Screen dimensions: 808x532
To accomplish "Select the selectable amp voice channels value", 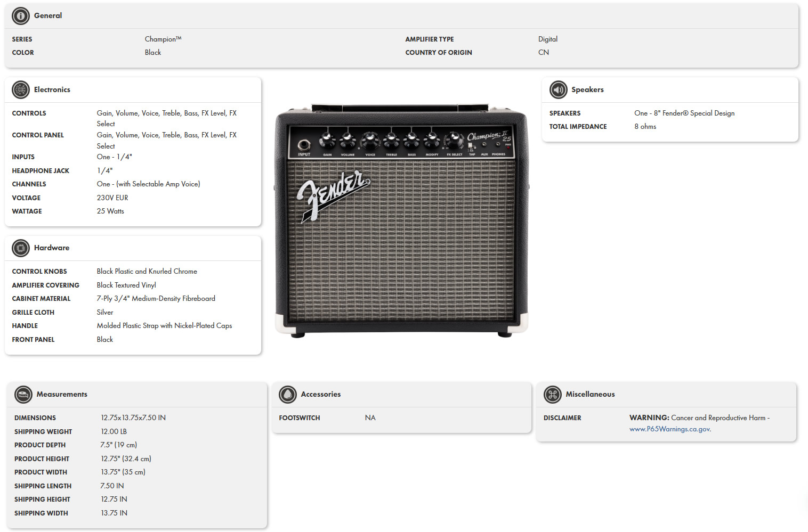I will tap(149, 184).
